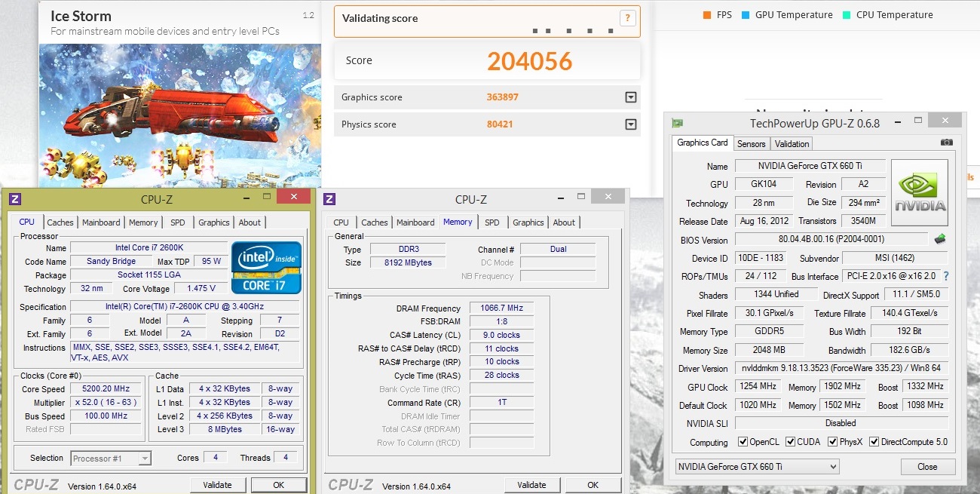Expand the Graphics score details
980x494 pixels.
631,97
